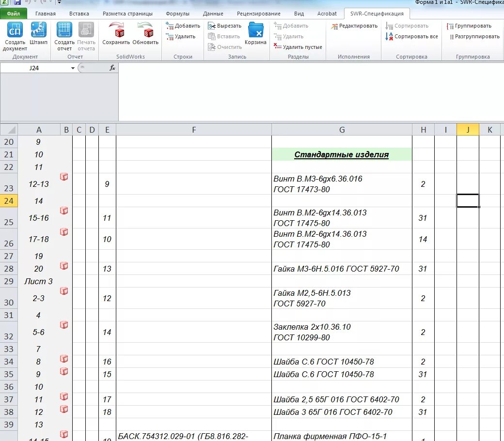Click Удалить in Разделы group
This screenshot has height=441, width=504.
click(x=289, y=36)
